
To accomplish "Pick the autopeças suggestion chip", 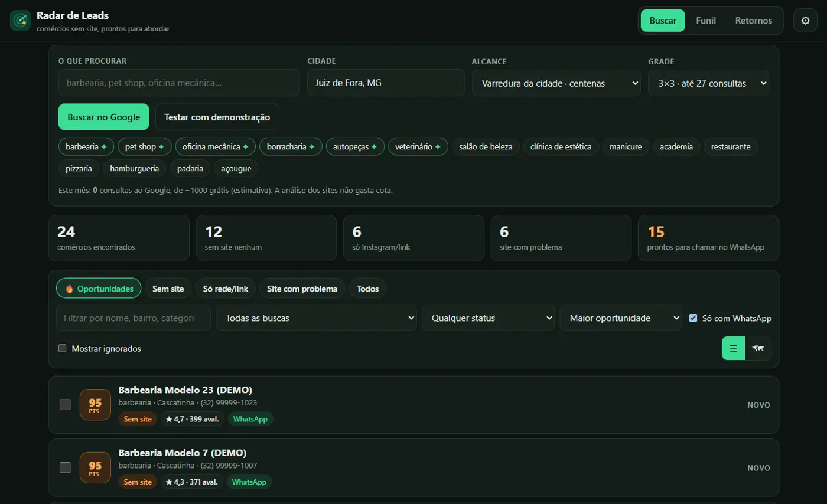I will [355, 146].
